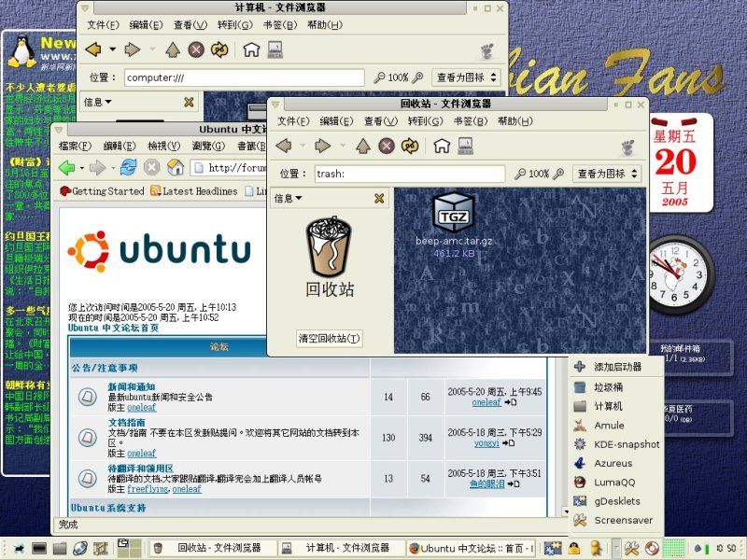Image resolution: width=747 pixels, height=560 pixels.
Task: Click Computer icon in 计算机 window toolbar
Action: [x=275, y=49]
